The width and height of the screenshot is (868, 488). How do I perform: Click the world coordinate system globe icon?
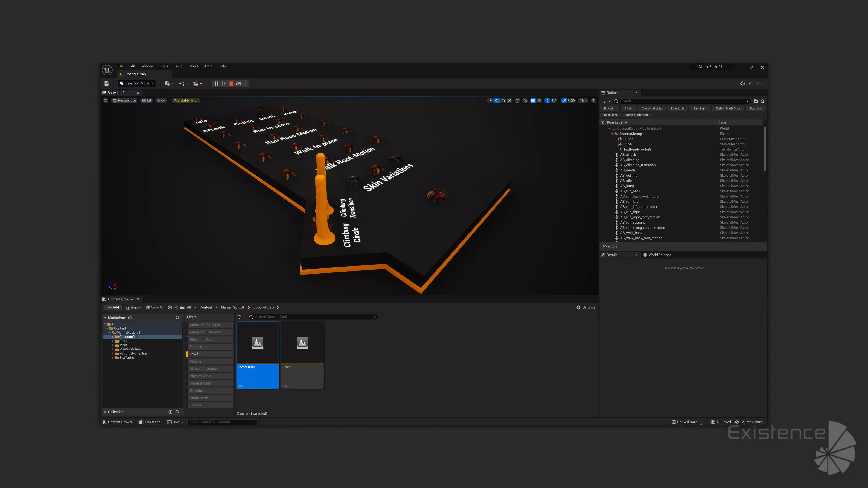[x=517, y=100]
